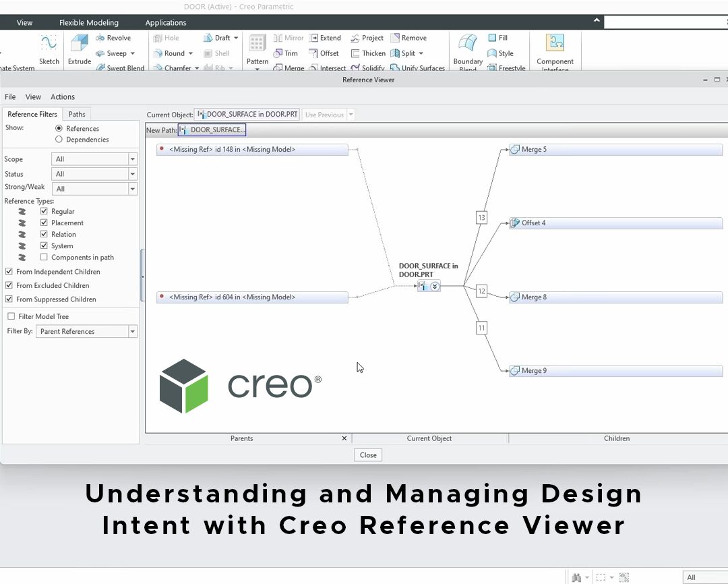Select the Project tool

click(367, 38)
